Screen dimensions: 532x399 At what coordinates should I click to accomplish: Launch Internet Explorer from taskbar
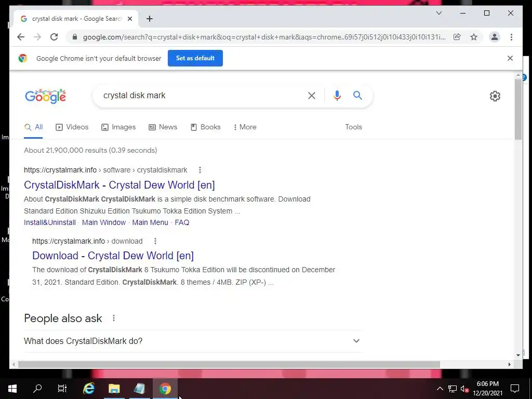pyautogui.click(x=89, y=389)
